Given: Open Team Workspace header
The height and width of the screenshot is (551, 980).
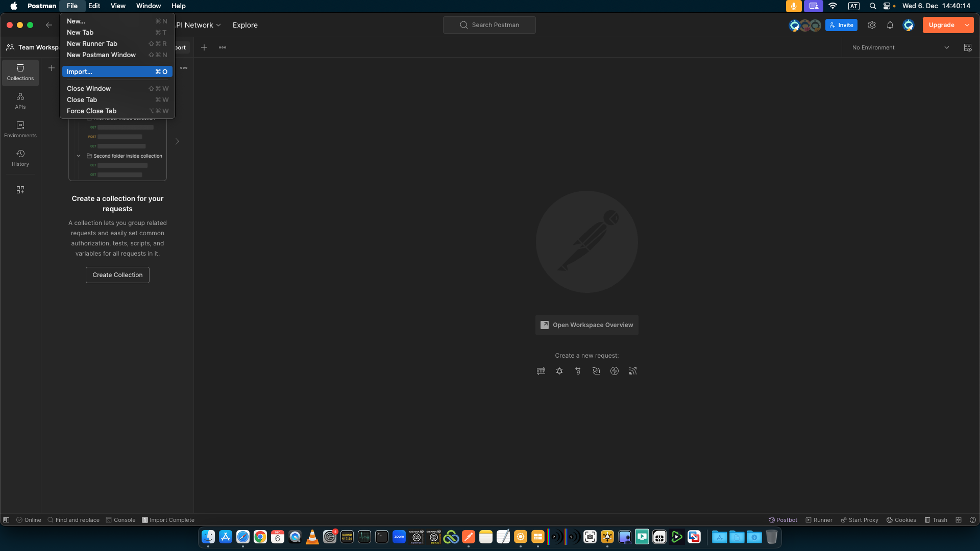Looking at the screenshot, I should point(33,47).
